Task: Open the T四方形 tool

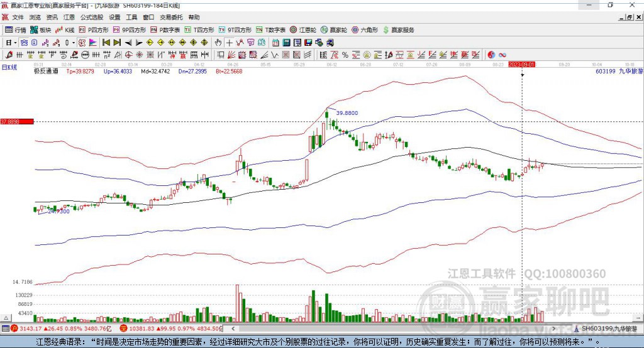Action: (199, 30)
